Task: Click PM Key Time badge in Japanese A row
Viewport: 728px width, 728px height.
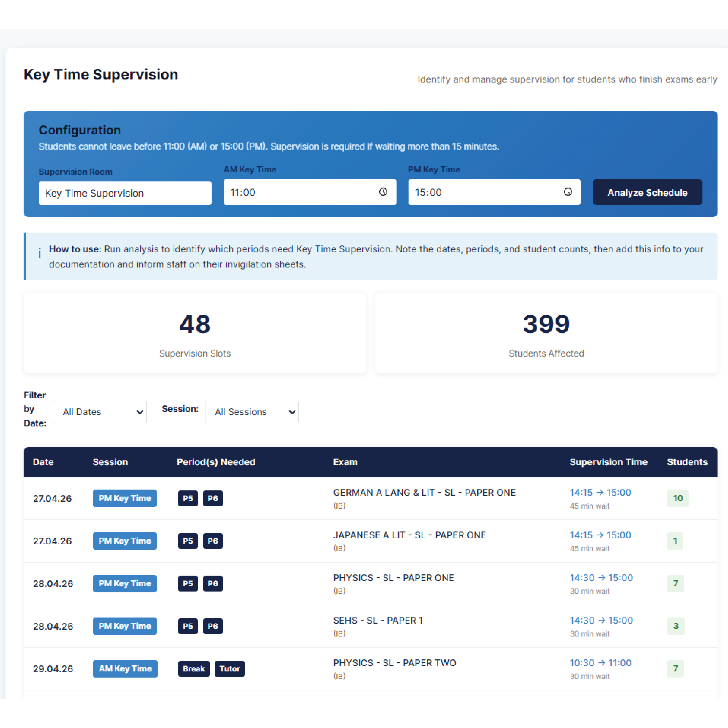Action: [125, 541]
